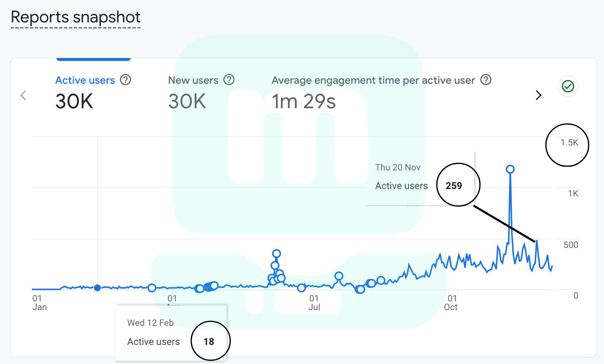Expand the metric carousel with the right chevron

[538, 95]
